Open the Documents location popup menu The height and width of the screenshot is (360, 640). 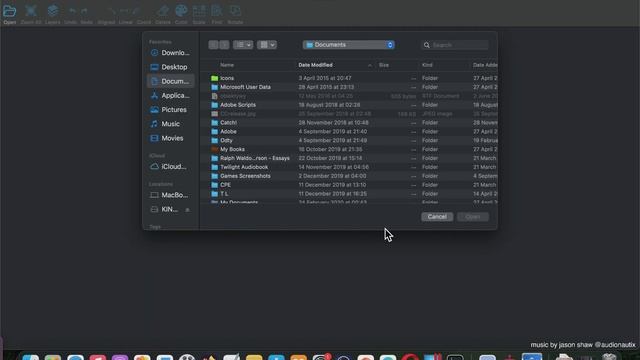coord(349,44)
